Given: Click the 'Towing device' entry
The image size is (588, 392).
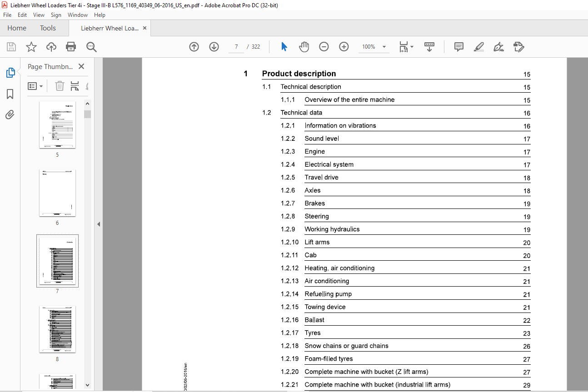Looking at the screenshot, I should pyautogui.click(x=325, y=307).
